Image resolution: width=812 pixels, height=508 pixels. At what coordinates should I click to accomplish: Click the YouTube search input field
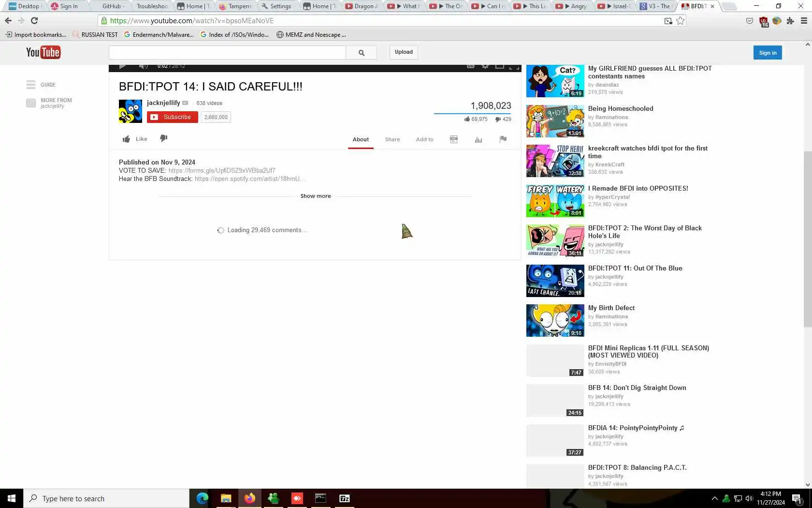pyautogui.click(x=227, y=52)
